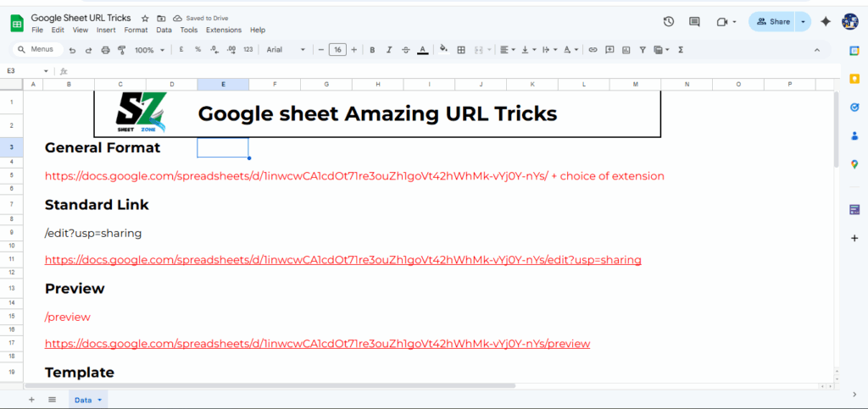Open Share options dropdown arrow
This screenshot has width=868, height=409.
pos(804,21)
